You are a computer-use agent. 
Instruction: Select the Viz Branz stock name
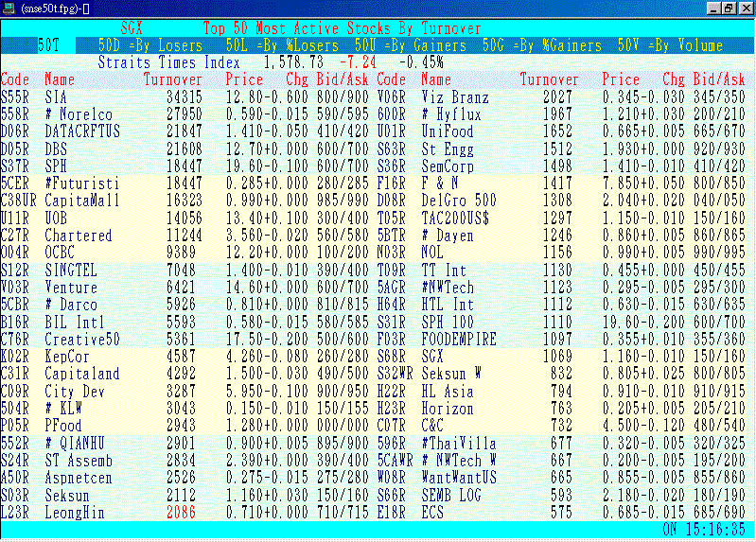[455, 96]
